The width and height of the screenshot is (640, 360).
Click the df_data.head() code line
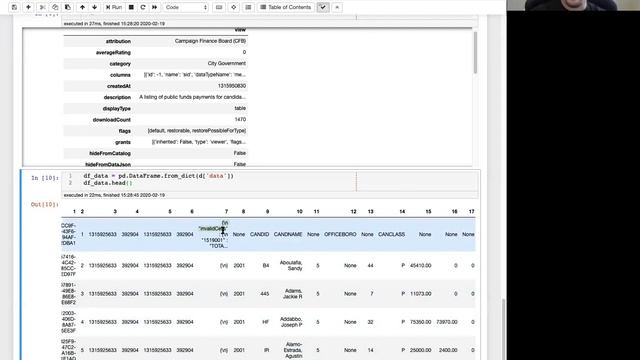108,183
